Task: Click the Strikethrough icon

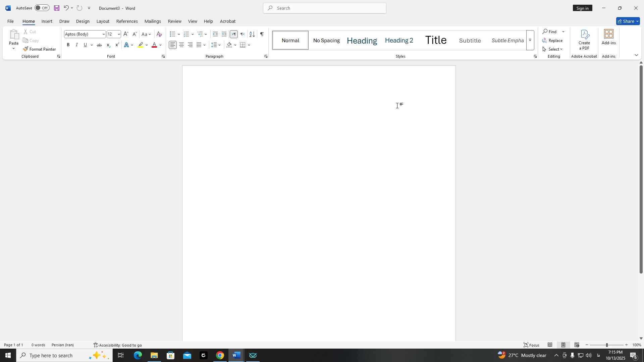Action: [x=99, y=45]
